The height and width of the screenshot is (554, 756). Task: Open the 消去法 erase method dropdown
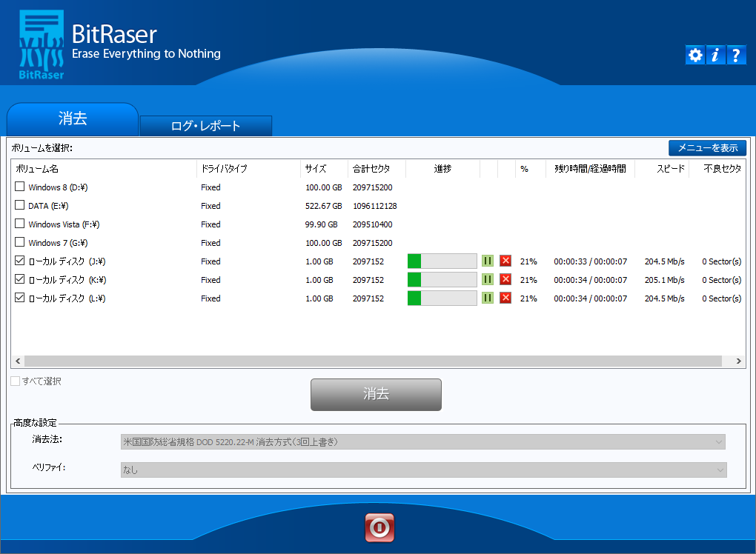click(x=422, y=442)
